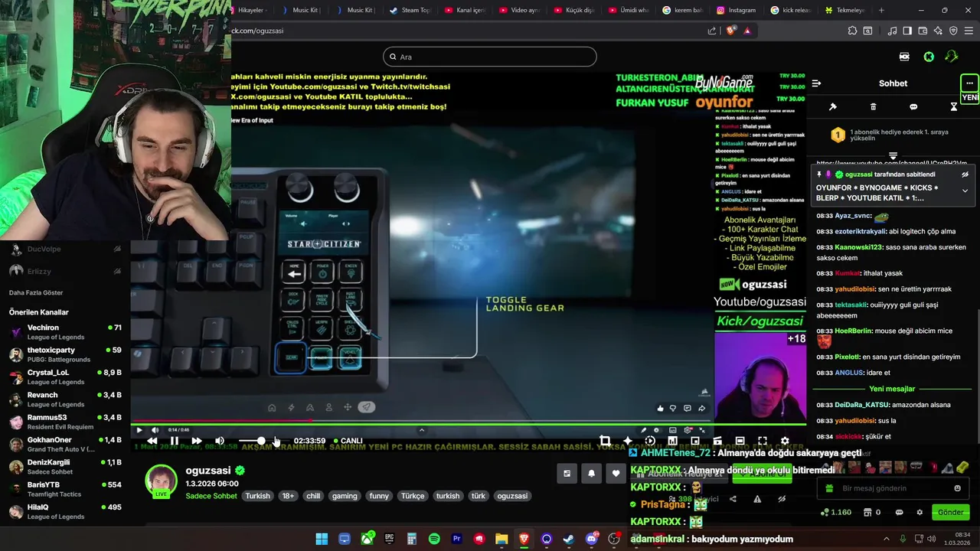This screenshot has width=980, height=551.
Task: Collapse the Sohbet chat panel
Action: (816, 83)
